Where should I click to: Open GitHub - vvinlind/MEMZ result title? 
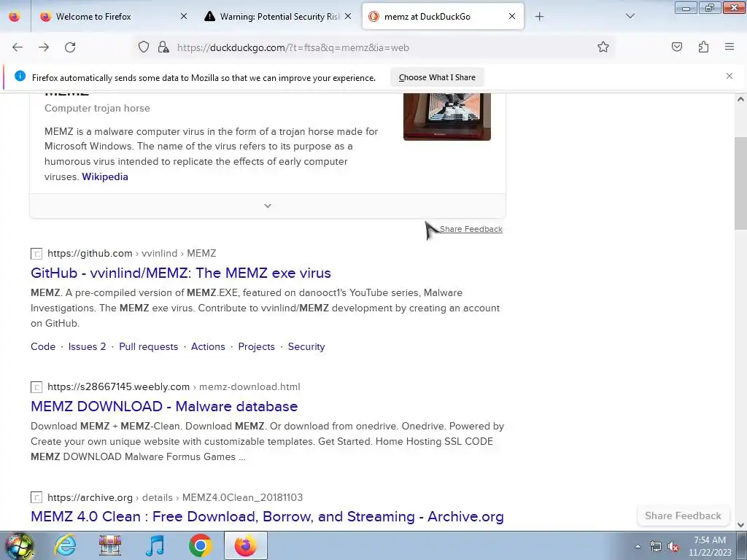(x=181, y=273)
